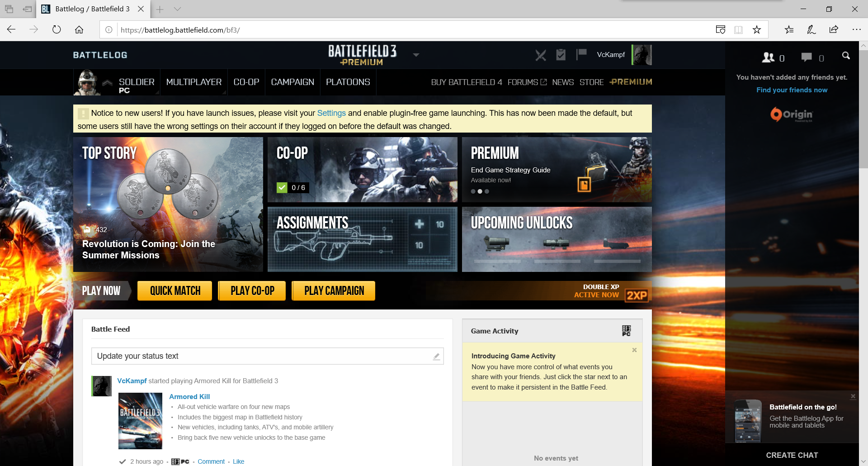Expand the Battlefield 3 game selector dropdown
The image size is (868, 466).
click(x=416, y=55)
